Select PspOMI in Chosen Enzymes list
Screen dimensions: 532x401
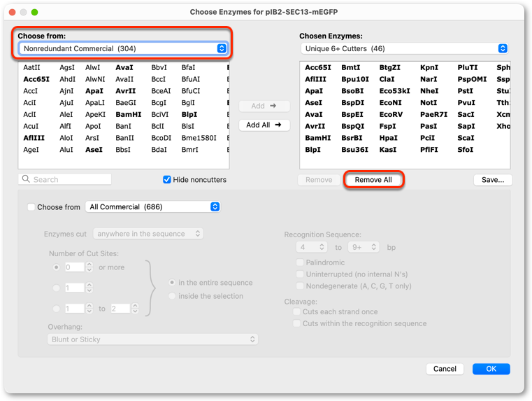[472, 79]
